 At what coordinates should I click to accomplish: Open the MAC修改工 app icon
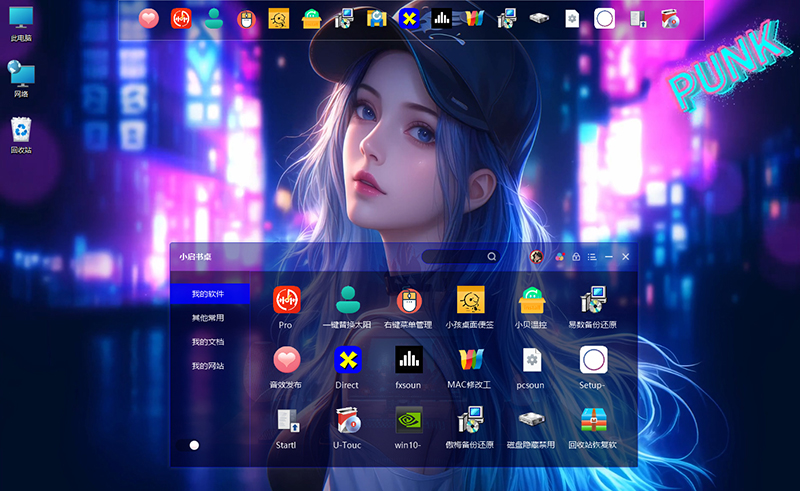tap(471, 360)
